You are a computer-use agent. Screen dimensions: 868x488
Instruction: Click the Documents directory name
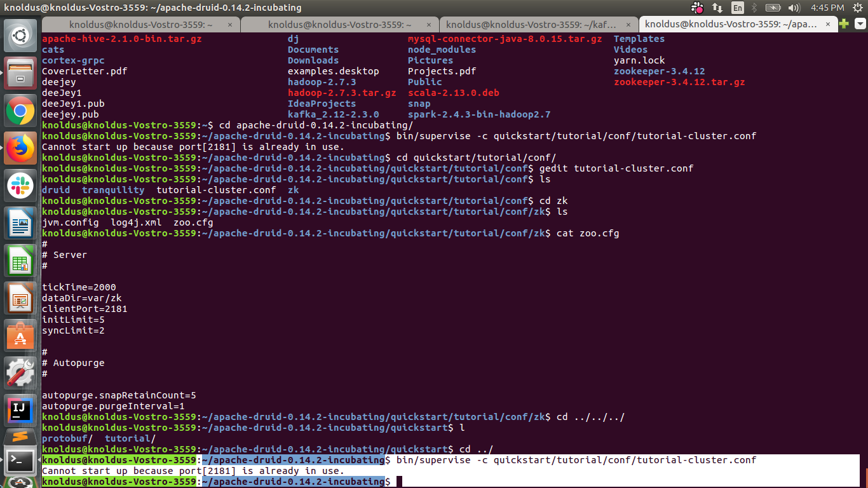tap(313, 50)
